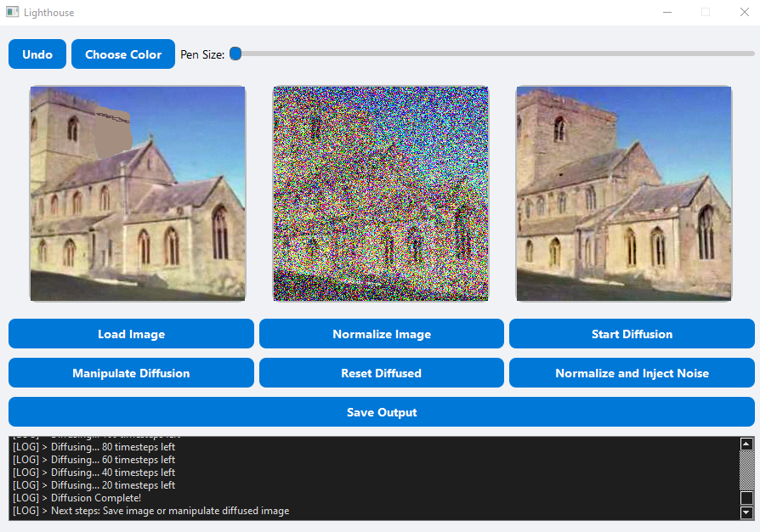This screenshot has width=760, height=532.
Task: Click 'Diffusing... 80 timesteps left' log line
Action: [94, 447]
